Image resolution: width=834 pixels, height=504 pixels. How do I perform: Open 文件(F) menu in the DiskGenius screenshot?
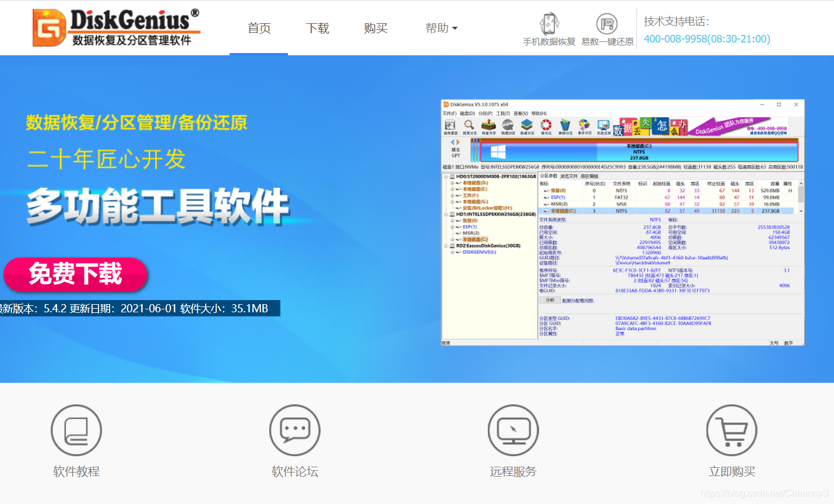point(449,114)
